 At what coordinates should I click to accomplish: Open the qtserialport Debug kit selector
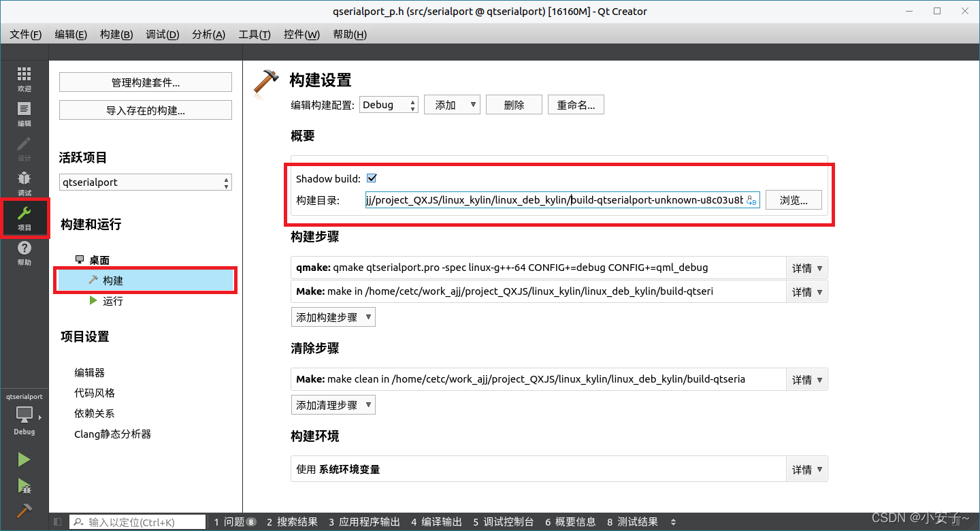point(24,414)
